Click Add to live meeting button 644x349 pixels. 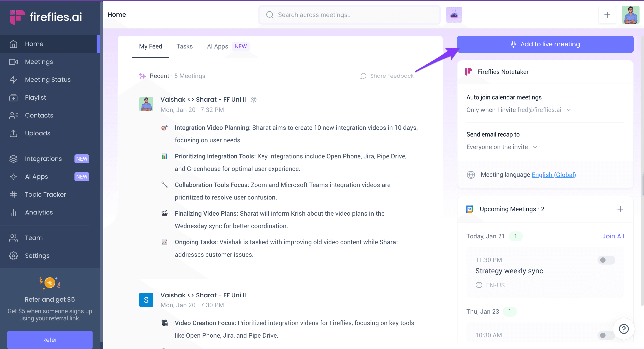click(545, 44)
